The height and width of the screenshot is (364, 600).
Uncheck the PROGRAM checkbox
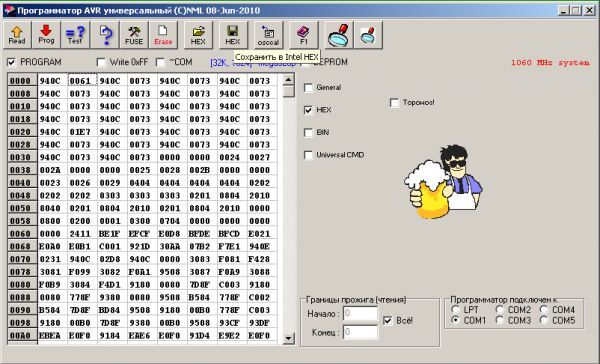(x=11, y=62)
